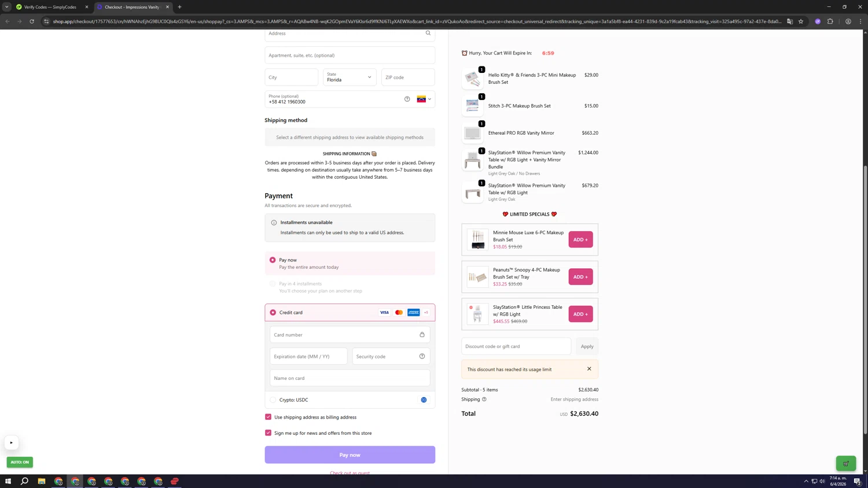This screenshot has height=488, width=868.
Task: Open the phone number help icon
Action: (407, 99)
